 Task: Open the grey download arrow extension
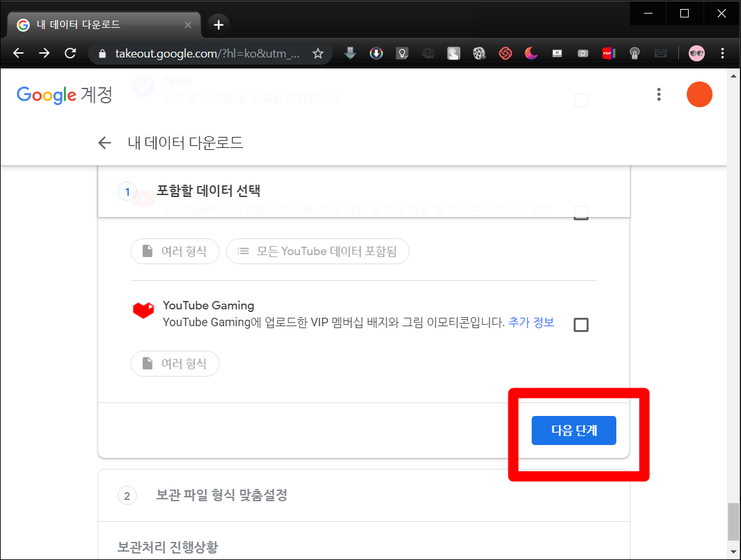[350, 54]
